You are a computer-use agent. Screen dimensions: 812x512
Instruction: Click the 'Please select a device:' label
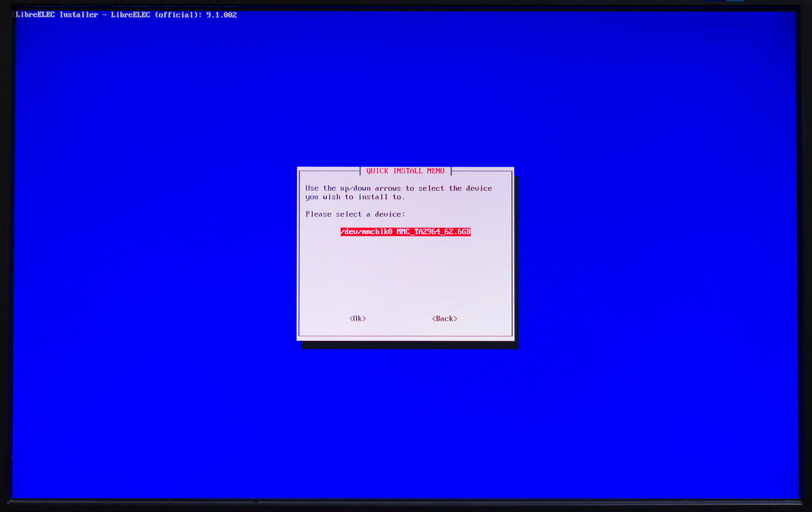(x=355, y=214)
